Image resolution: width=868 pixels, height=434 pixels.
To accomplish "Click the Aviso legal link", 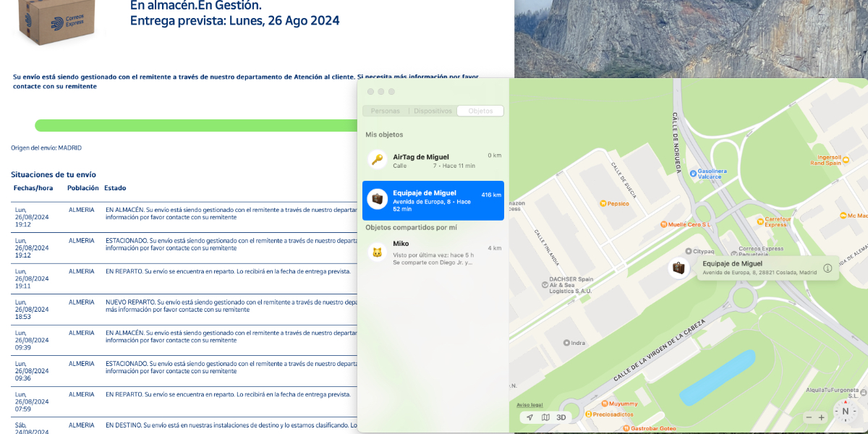I will click(x=529, y=404).
